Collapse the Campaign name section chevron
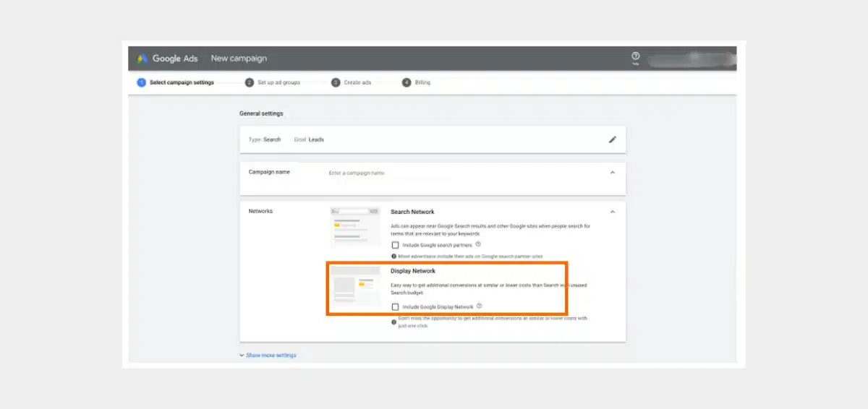The image size is (868, 409). (x=613, y=173)
